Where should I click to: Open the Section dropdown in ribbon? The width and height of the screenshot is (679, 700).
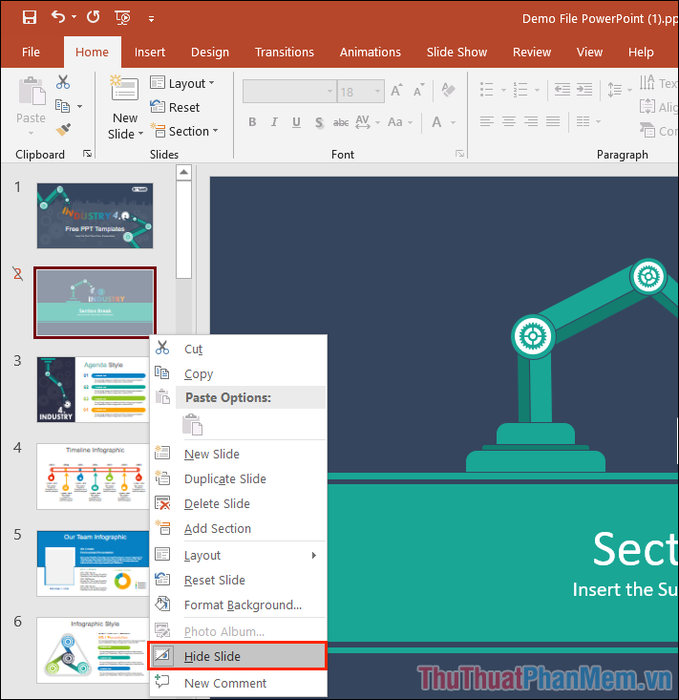(x=184, y=131)
